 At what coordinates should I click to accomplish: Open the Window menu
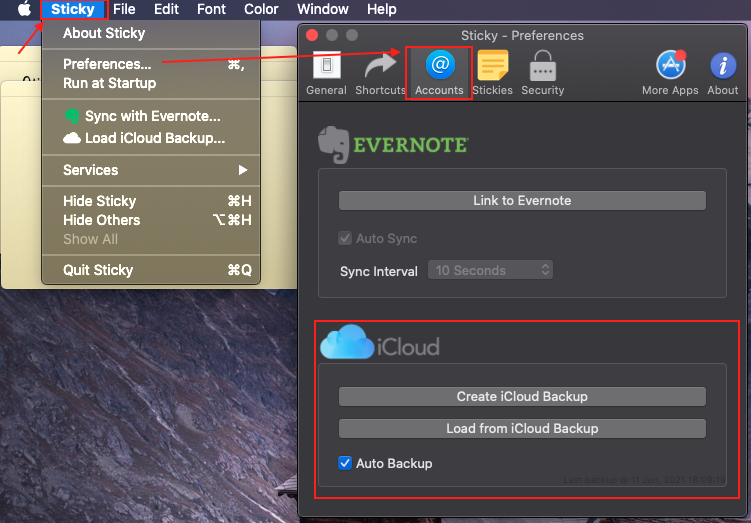(x=323, y=9)
